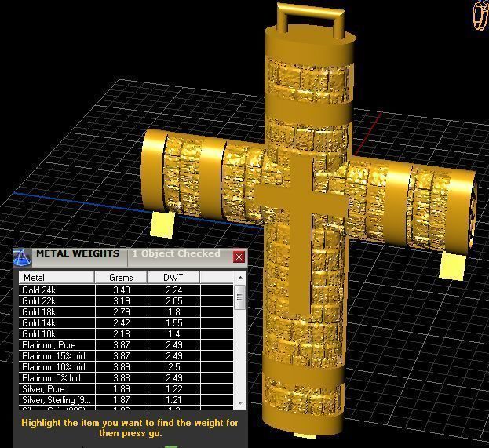Click the 3.49 grams value for Gold 24k

(122, 290)
